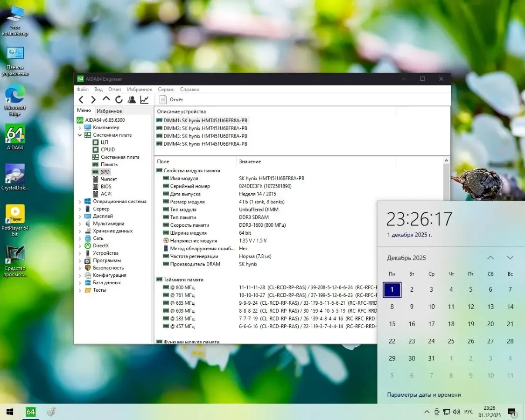Click the forward navigation arrow

click(x=93, y=99)
